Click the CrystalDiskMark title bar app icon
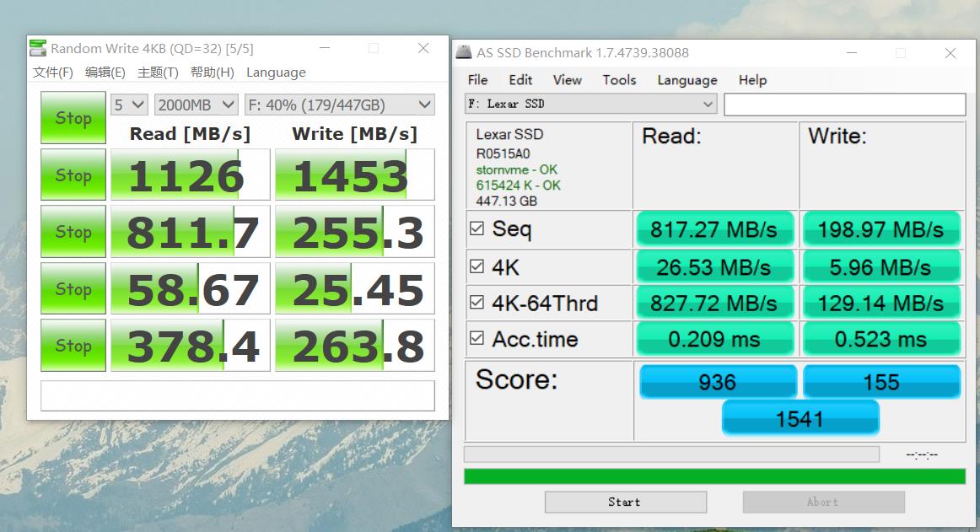This screenshot has width=980, height=532. tap(38, 48)
